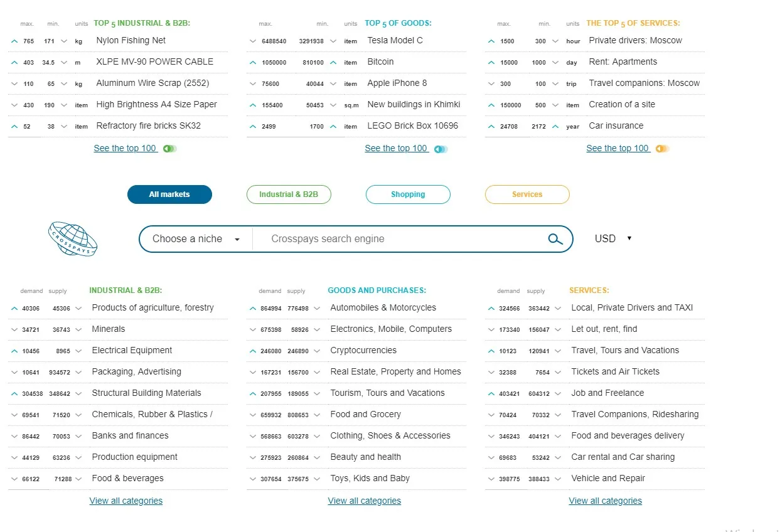This screenshot has height=532, width=780.
Task: Click the demand up arrow for Job and Freelance
Action: (491, 394)
